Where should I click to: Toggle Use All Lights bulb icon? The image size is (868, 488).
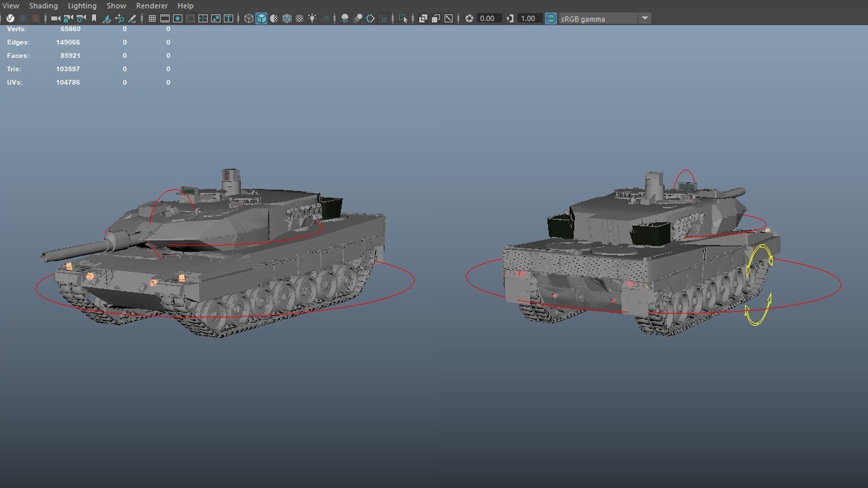312,19
